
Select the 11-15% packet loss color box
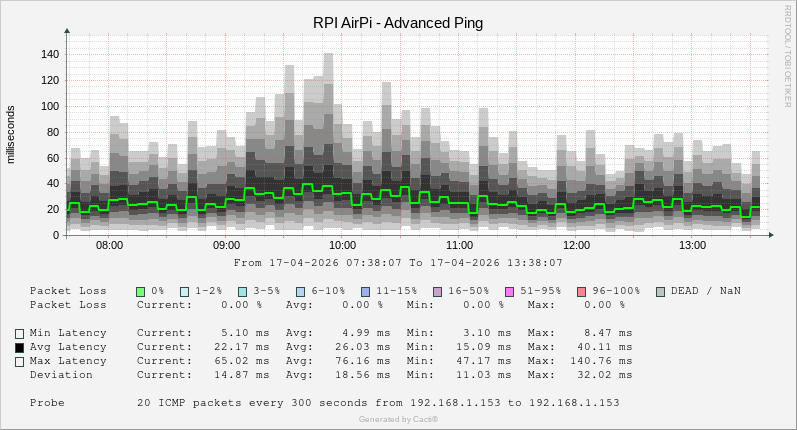pos(366,291)
